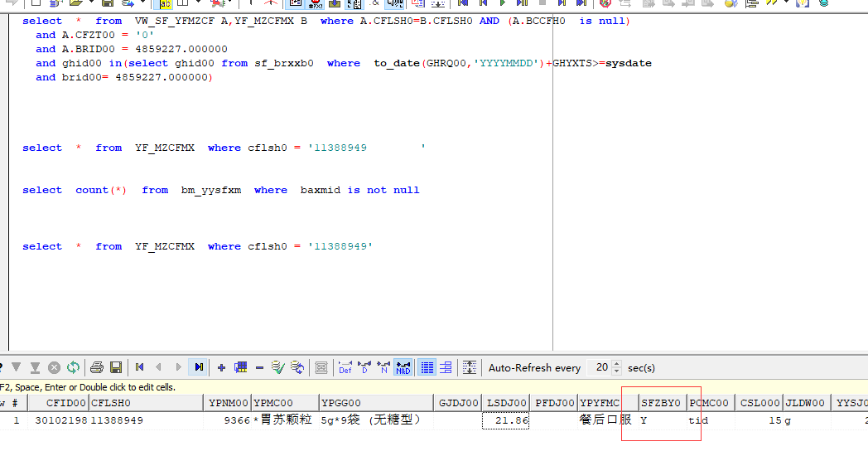Click the print grid printer icon
The height and width of the screenshot is (456, 868).
point(97,367)
